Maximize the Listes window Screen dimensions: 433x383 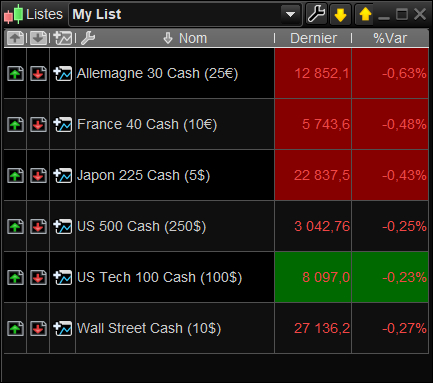coord(402,14)
